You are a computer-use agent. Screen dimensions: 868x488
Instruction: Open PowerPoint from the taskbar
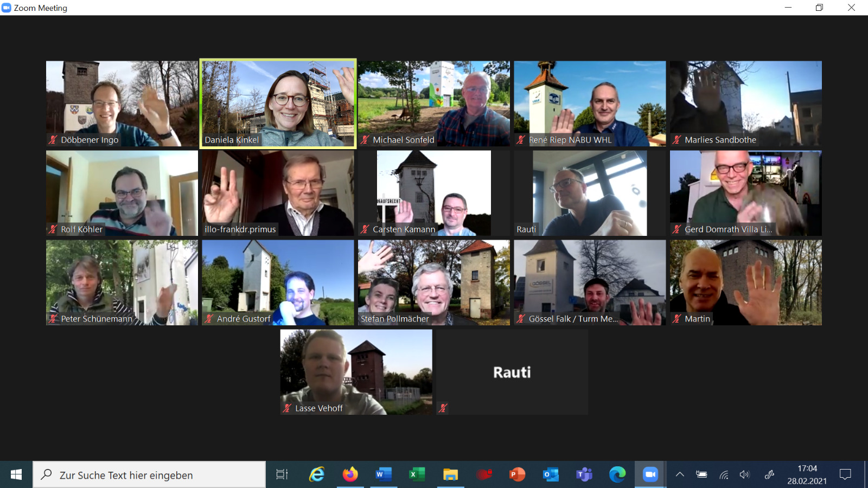pyautogui.click(x=517, y=475)
